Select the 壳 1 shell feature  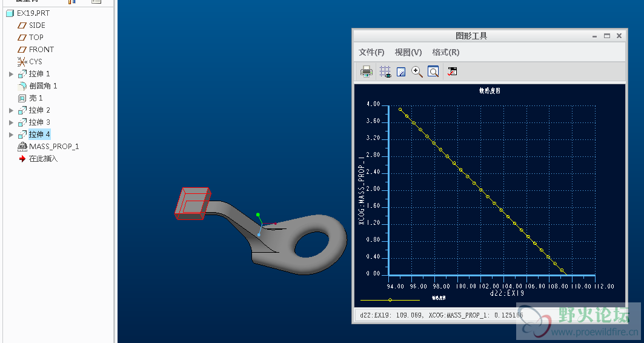click(35, 98)
